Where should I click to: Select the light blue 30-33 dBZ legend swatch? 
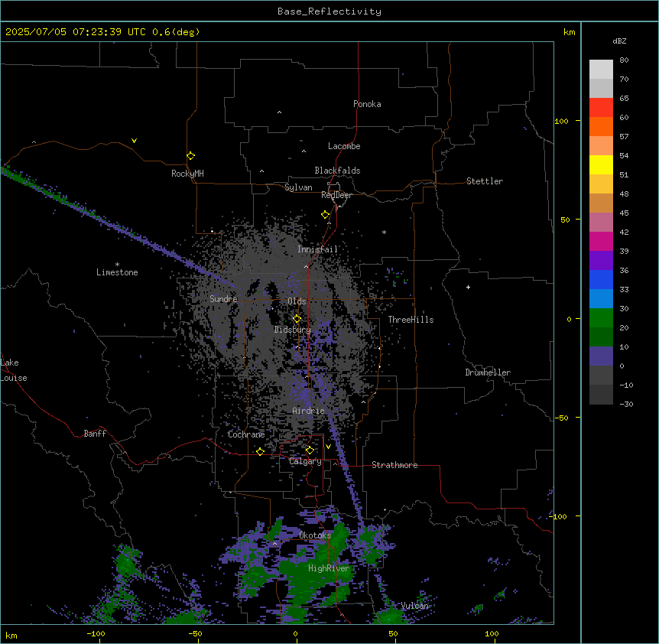point(601,299)
